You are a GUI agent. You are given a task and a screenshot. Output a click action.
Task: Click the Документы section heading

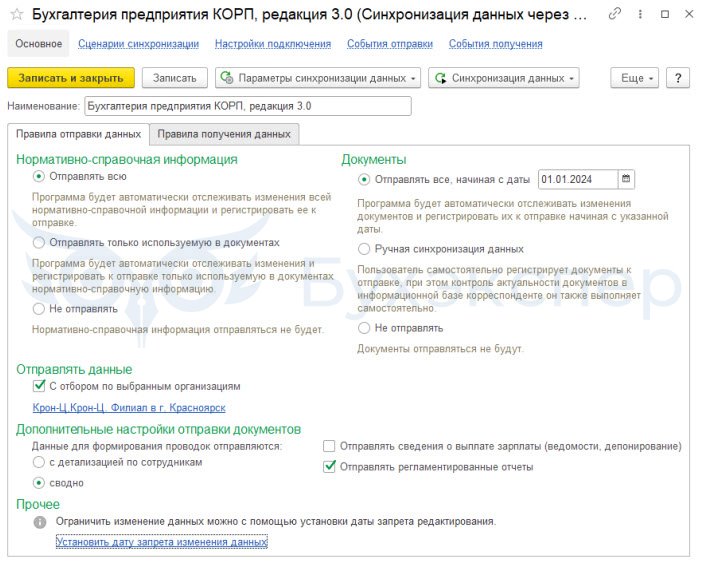click(374, 160)
